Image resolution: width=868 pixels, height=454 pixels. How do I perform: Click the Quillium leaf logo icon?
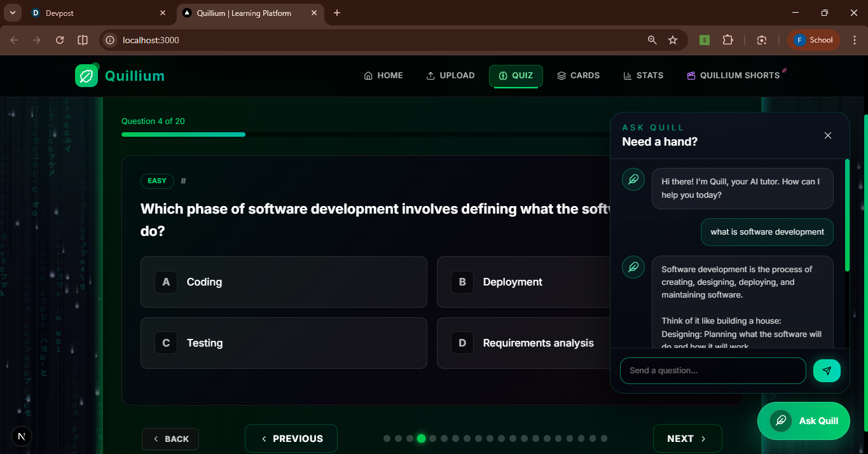[x=86, y=76]
